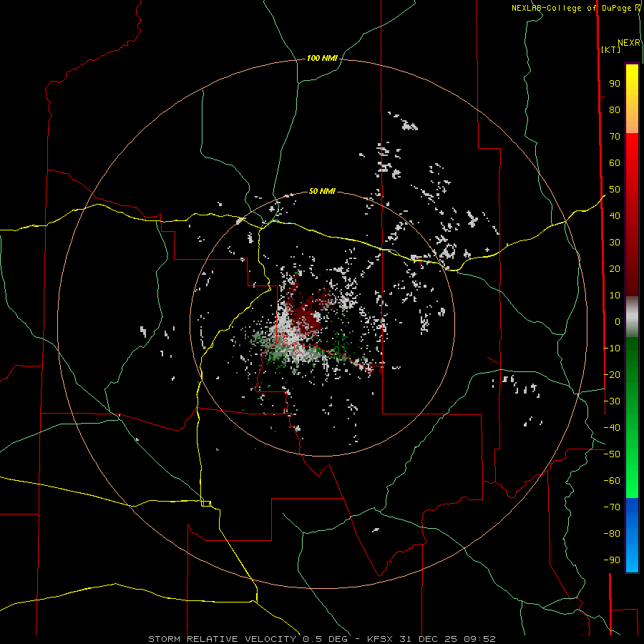The height and width of the screenshot is (644, 644).
Task: Click the -40 value on the velocity scale
Action: (612, 428)
